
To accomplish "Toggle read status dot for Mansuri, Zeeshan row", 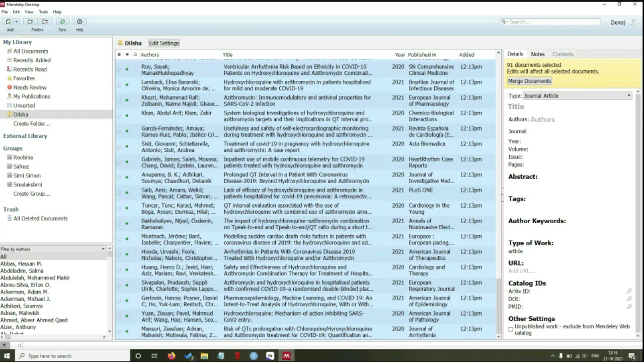I will pos(127,331).
